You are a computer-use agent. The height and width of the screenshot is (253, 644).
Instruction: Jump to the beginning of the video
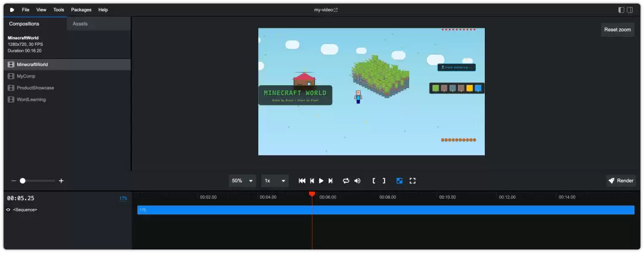(x=302, y=181)
